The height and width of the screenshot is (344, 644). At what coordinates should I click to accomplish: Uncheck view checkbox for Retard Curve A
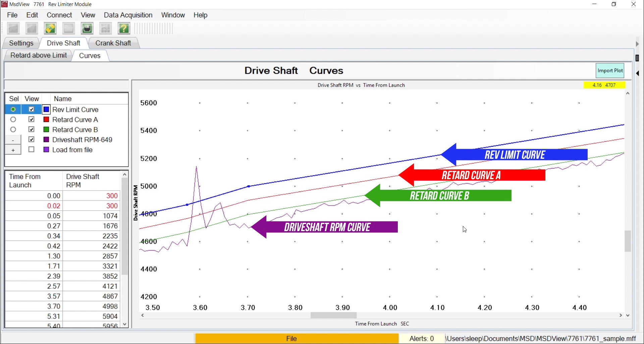(32, 120)
